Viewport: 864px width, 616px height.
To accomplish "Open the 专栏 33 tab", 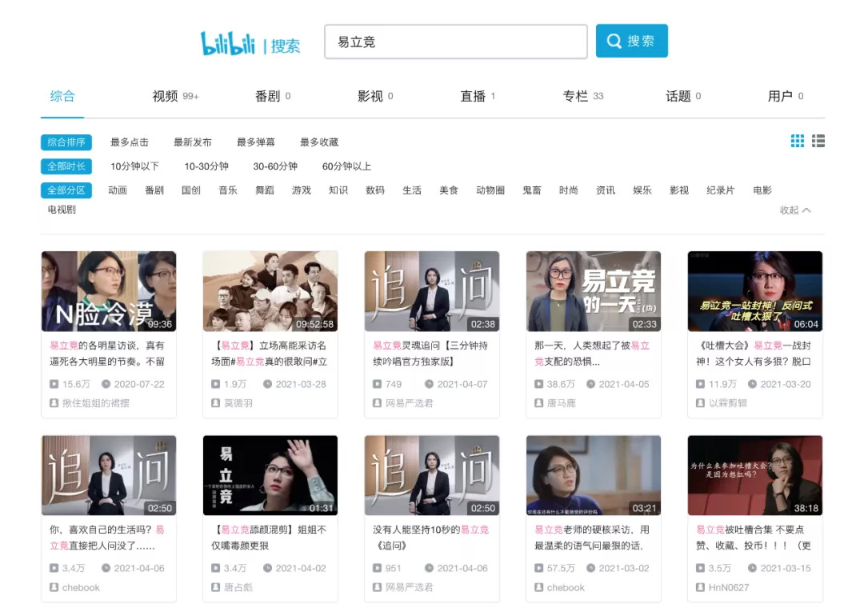I will [583, 97].
